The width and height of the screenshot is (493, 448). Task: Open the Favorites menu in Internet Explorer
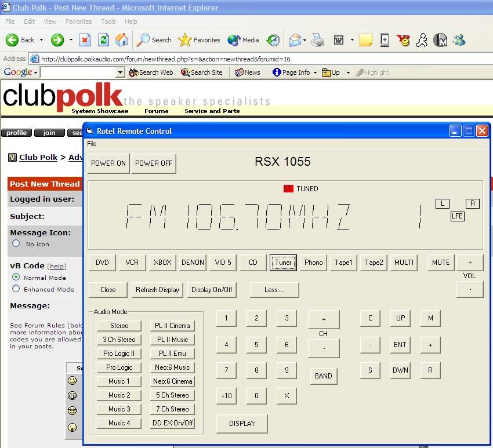[79, 21]
